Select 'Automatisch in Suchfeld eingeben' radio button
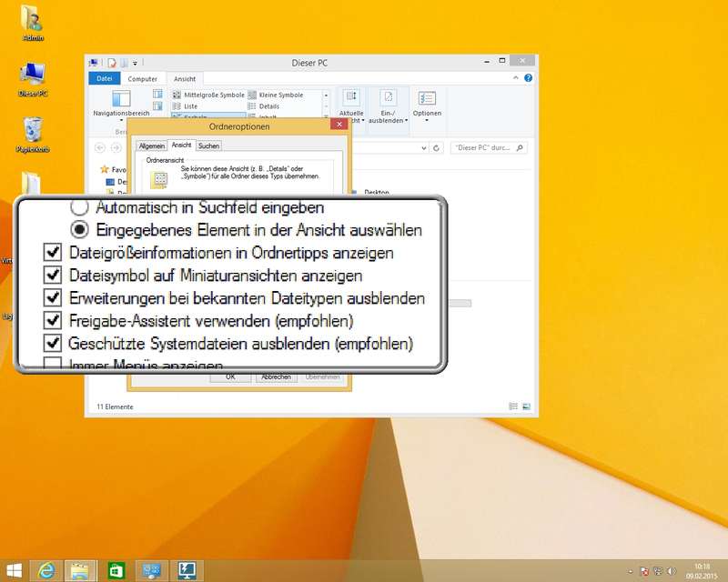Screen dimensions: 728x582 pyautogui.click(x=79, y=207)
